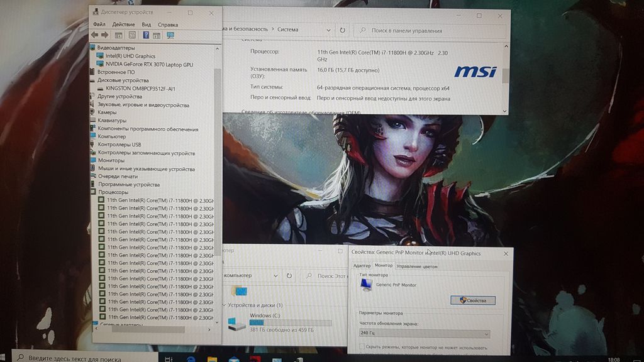Open the Справка menu
This screenshot has width=644, height=362.
[168, 25]
